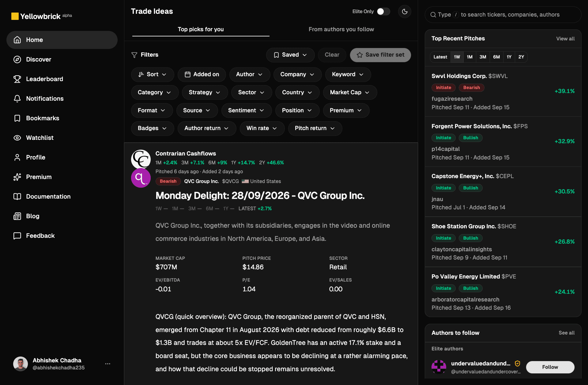Open the Sort dropdown

coord(152,74)
